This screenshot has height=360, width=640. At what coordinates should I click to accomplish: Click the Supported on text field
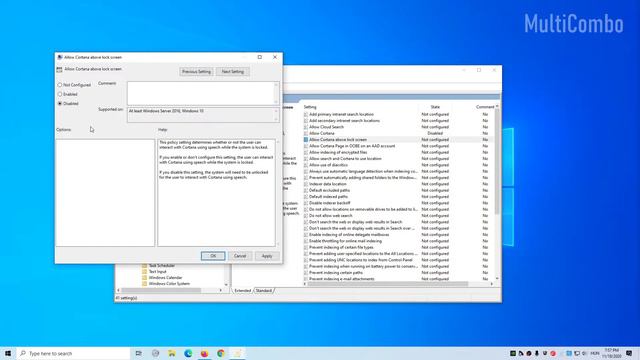point(200,115)
